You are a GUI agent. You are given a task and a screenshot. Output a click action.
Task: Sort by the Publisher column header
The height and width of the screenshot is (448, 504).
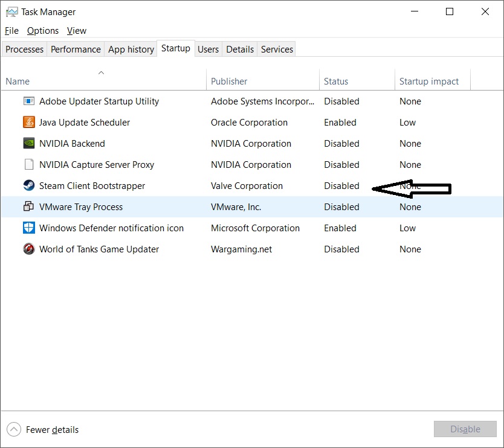tap(263, 79)
